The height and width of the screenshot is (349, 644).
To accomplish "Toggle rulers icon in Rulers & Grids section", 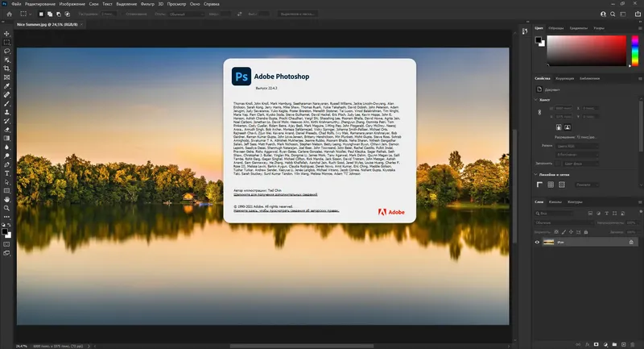I will [x=539, y=185].
